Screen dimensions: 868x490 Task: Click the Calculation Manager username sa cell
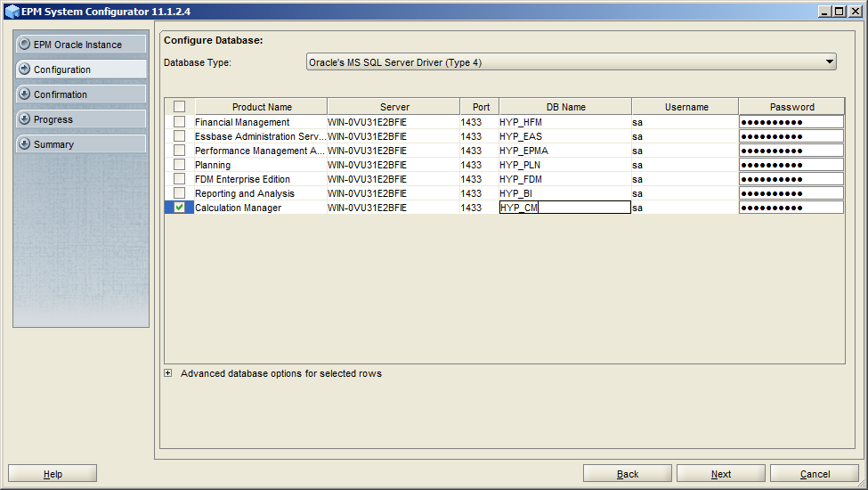pos(685,208)
